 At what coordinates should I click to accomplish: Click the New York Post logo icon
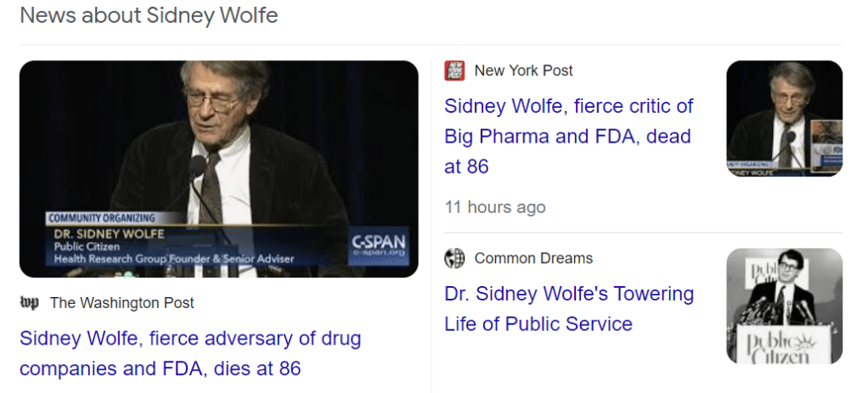[x=454, y=70]
